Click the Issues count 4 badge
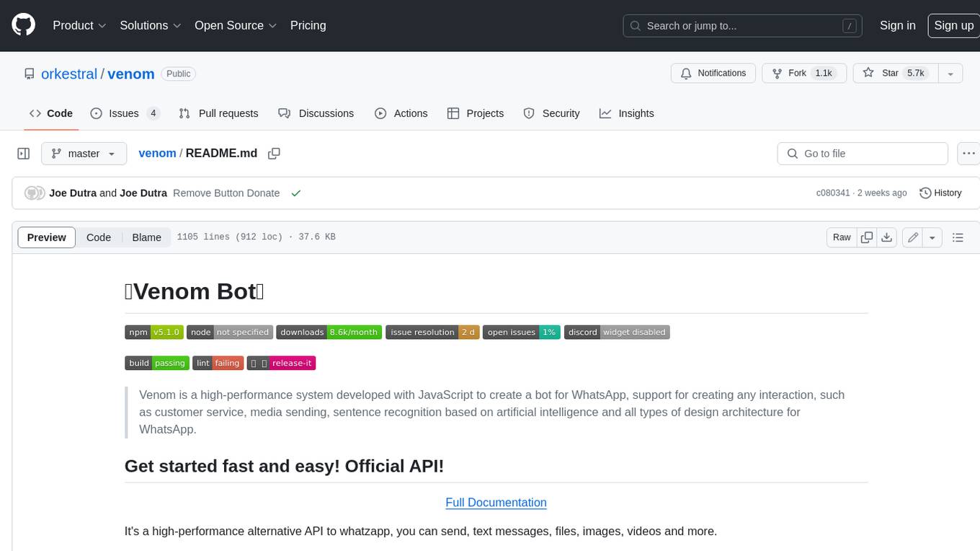Screen dimensions: 980x551 coord(153,113)
